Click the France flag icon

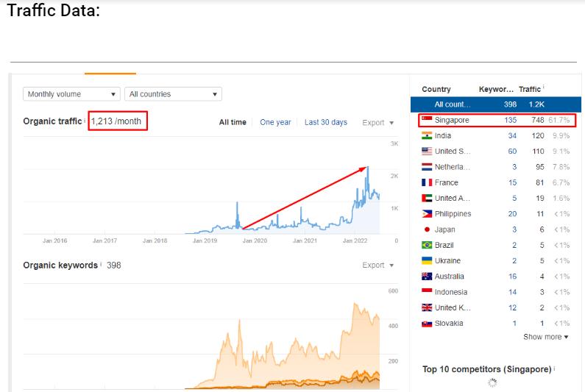(427, 182)
